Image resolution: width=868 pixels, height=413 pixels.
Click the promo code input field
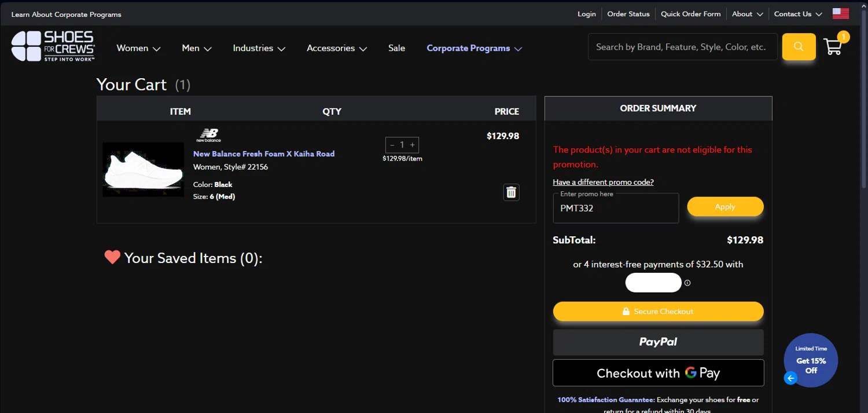[x=616, y=208]
